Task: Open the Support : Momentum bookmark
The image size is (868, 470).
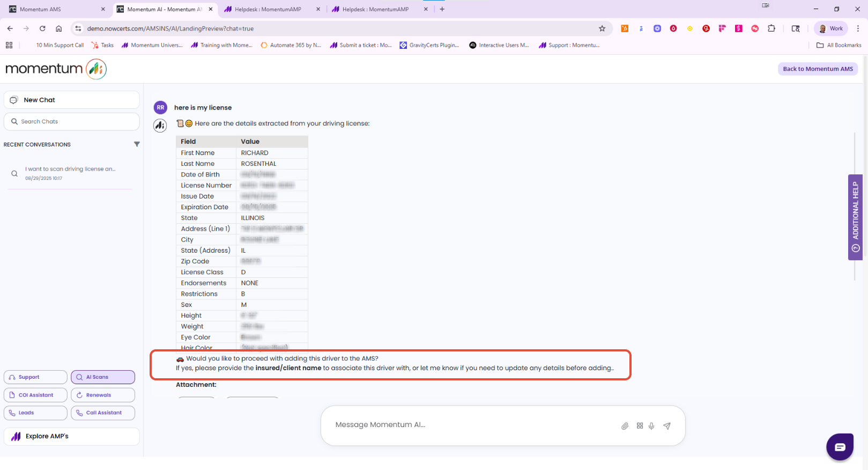Action: (x=569, y=45)
